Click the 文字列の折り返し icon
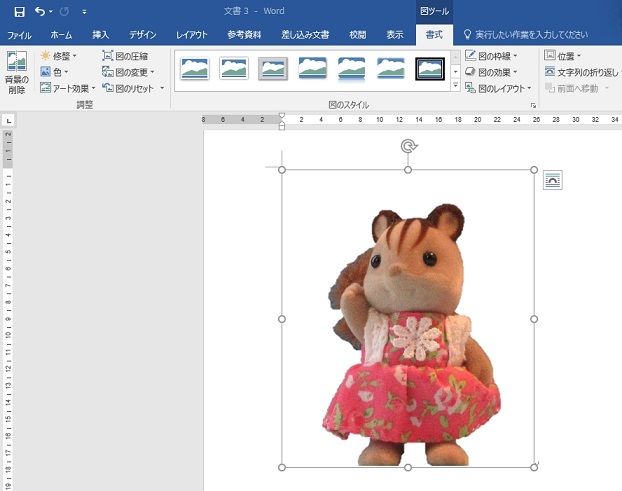Viewport: 622px width, 491px height. click(x=549, y=71)
